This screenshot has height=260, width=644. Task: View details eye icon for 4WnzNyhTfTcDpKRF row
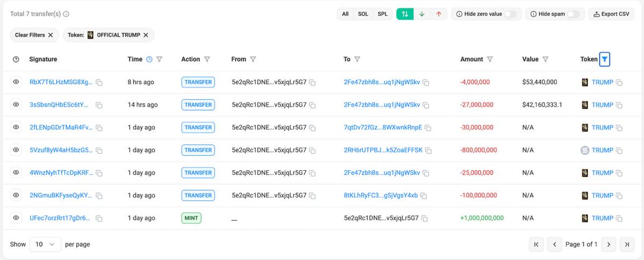click(x=16, y=173)
